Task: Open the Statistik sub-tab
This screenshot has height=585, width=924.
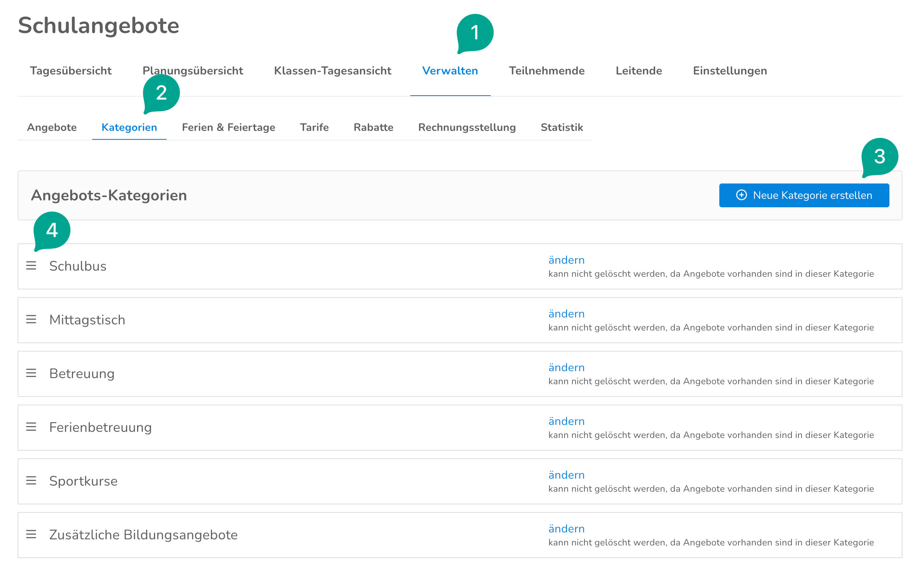Action: tap(561, 127)
